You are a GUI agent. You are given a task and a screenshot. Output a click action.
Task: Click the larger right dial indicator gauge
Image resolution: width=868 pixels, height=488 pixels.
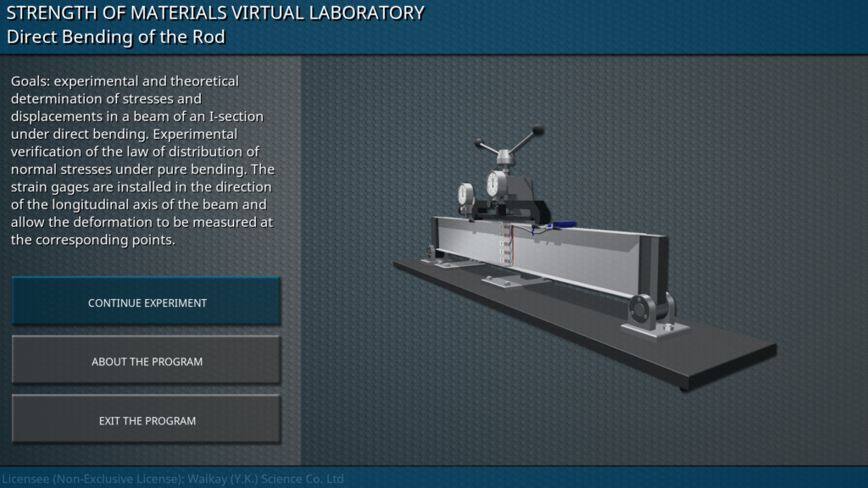tap(497, 184)
